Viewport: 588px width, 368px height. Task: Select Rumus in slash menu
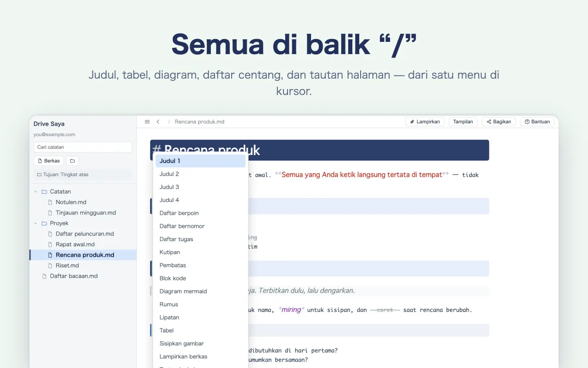(x=200, y=304)
